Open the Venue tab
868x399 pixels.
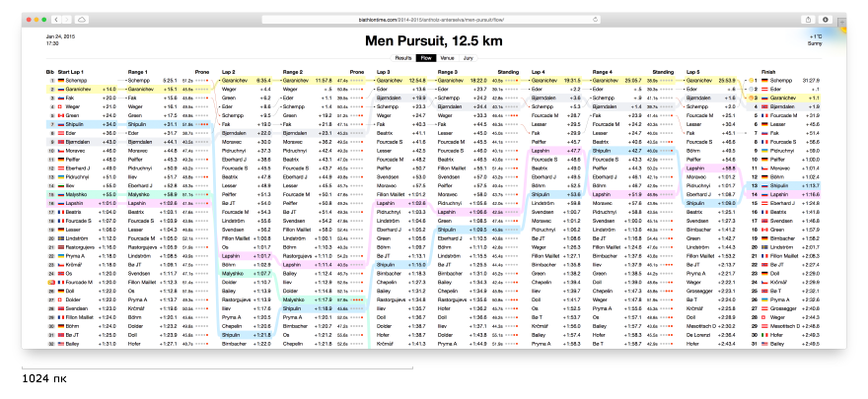coord(447,58)
